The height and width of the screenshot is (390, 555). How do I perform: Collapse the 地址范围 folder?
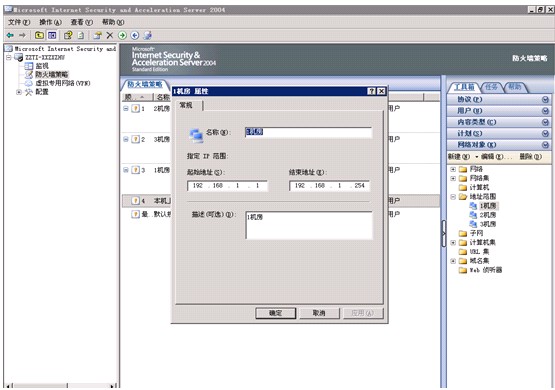point(453,197)
